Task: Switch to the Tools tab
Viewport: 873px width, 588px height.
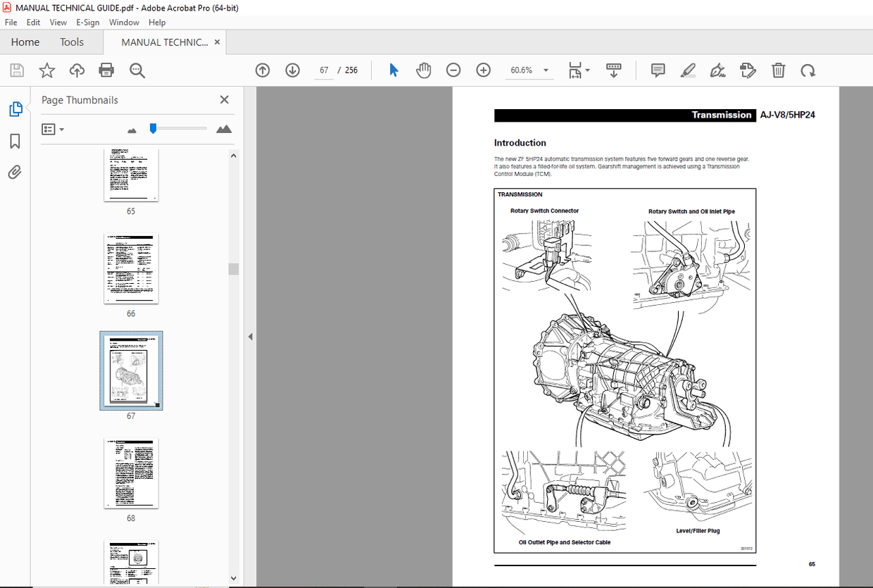Action: tap(71, 42)
